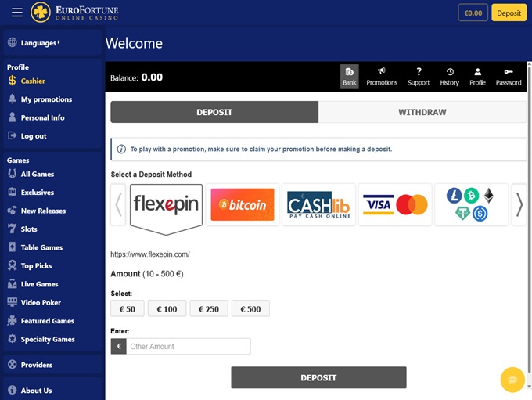Click the €0.00 balance button
The image size is (532, 400).
click(x=473, y=13)
